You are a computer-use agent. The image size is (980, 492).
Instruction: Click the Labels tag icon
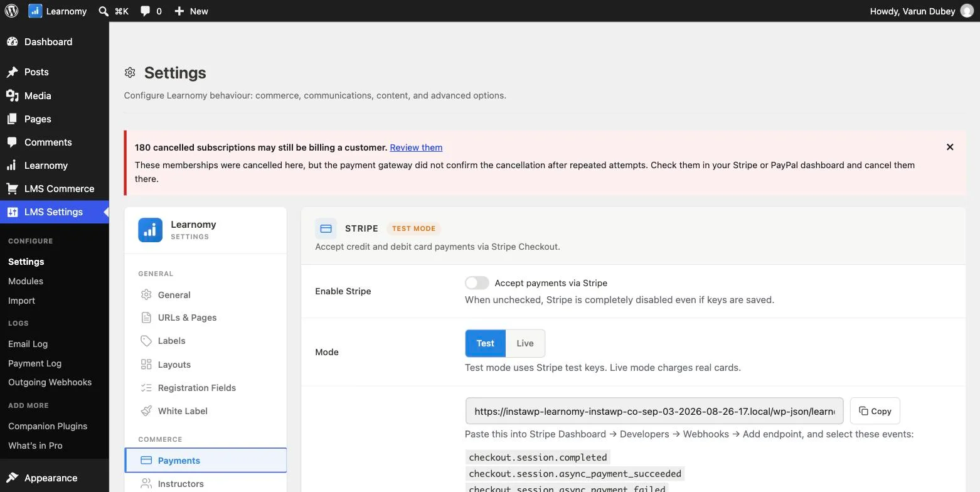tap(146, 341)
